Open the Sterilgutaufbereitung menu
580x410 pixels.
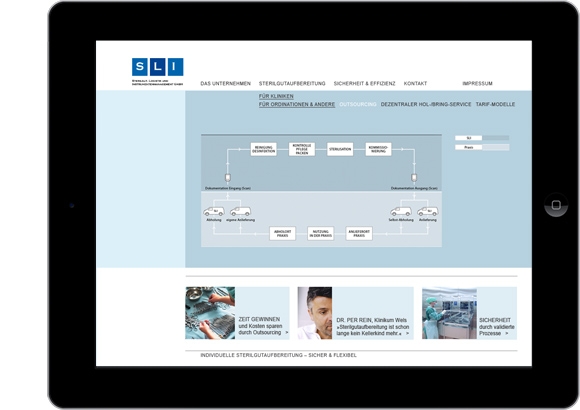pyautogui.click(x=292, y=84)
